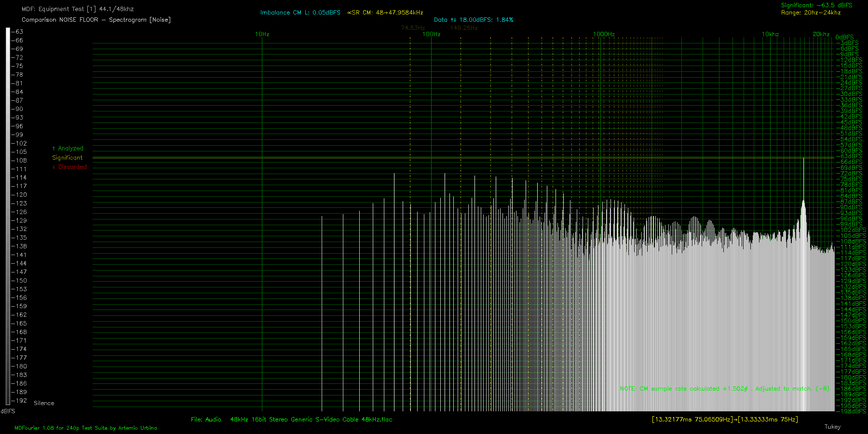This screenshot has width=868, height=434.
Task: Click the SR CM 48→47.9584kHz readout
Action: tap(385, 13)
